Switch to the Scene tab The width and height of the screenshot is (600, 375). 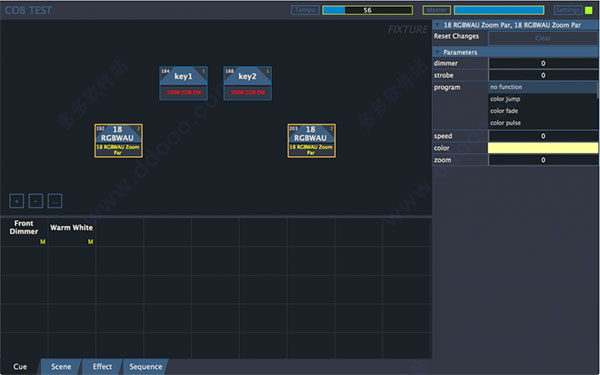(x=61, y=367)
